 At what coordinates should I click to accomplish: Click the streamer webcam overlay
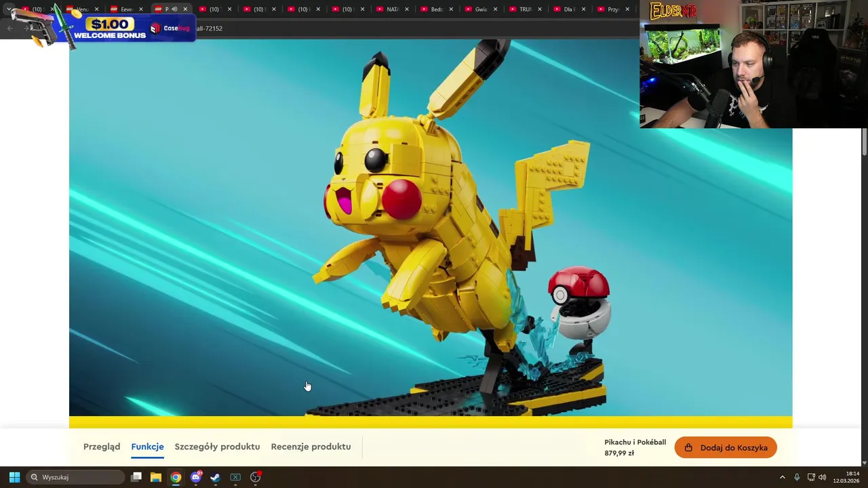[x=753, y=64]
